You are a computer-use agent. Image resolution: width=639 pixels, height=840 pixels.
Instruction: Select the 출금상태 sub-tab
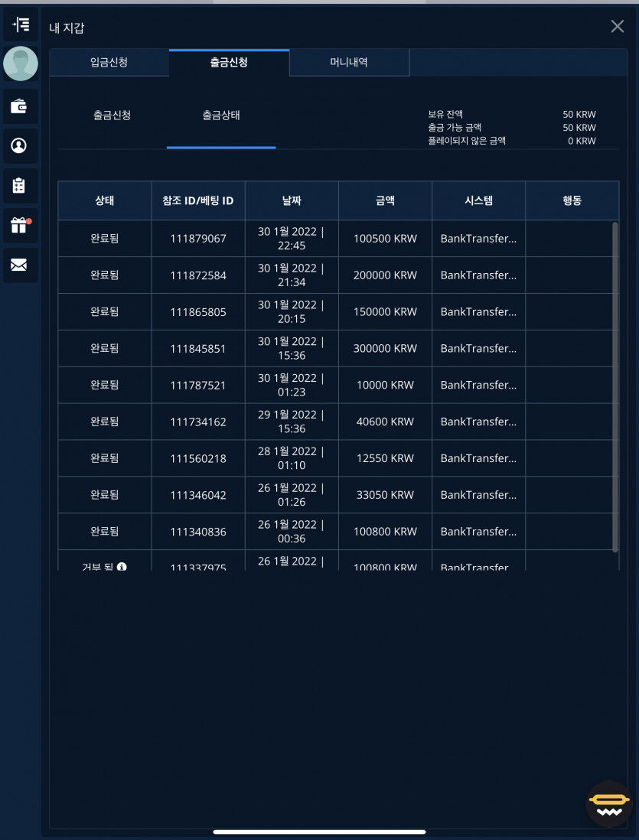click(221, 116)
